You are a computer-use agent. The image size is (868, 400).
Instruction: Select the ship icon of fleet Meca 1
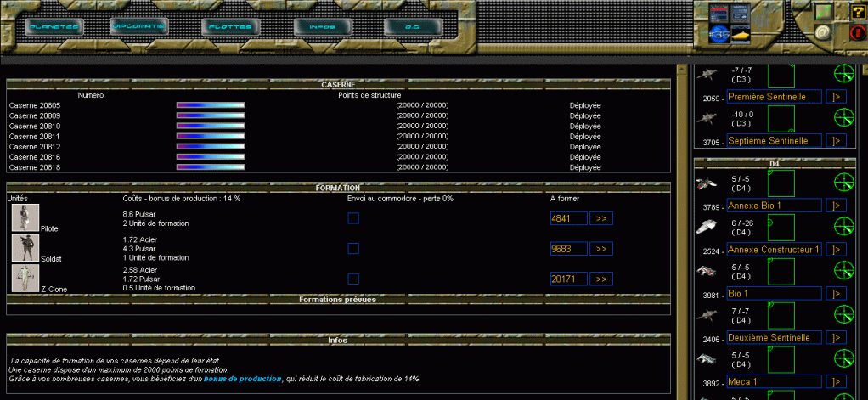706,359
